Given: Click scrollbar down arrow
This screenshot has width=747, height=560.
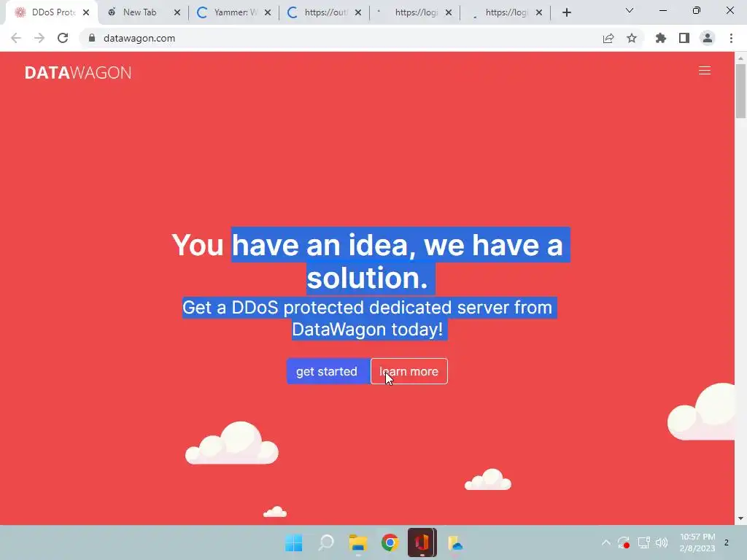Looking at the screenshot, I should click(740, 518).
